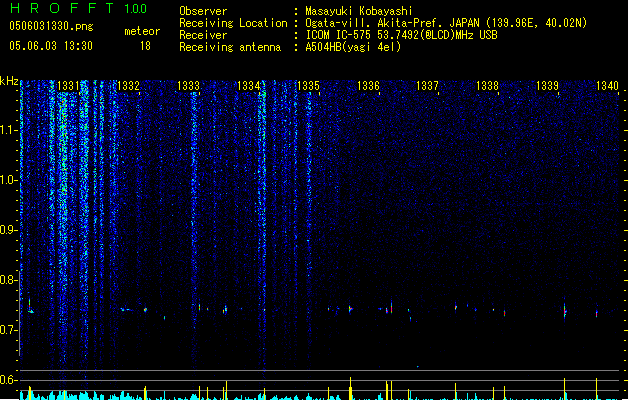
Task: Click the 1335 time marker
Action: click(x=308, y=86)
